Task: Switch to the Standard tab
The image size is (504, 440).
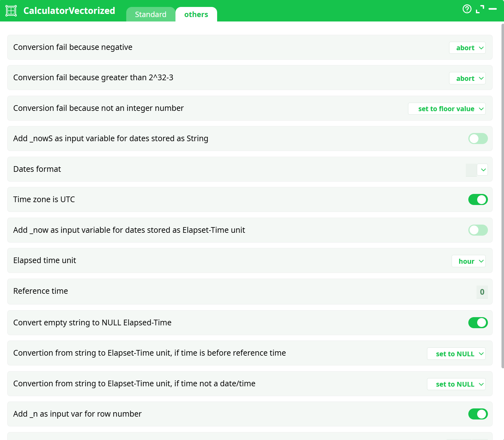Action: [151, 15]
